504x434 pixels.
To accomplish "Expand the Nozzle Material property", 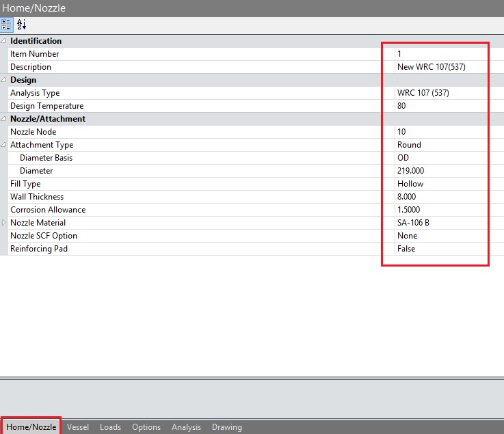I will (3, 222).
